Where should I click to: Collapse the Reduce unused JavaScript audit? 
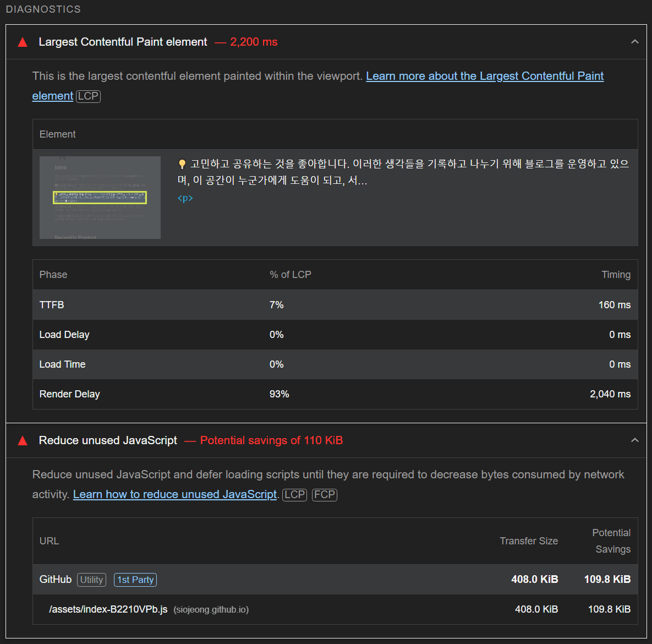[634, 440]
